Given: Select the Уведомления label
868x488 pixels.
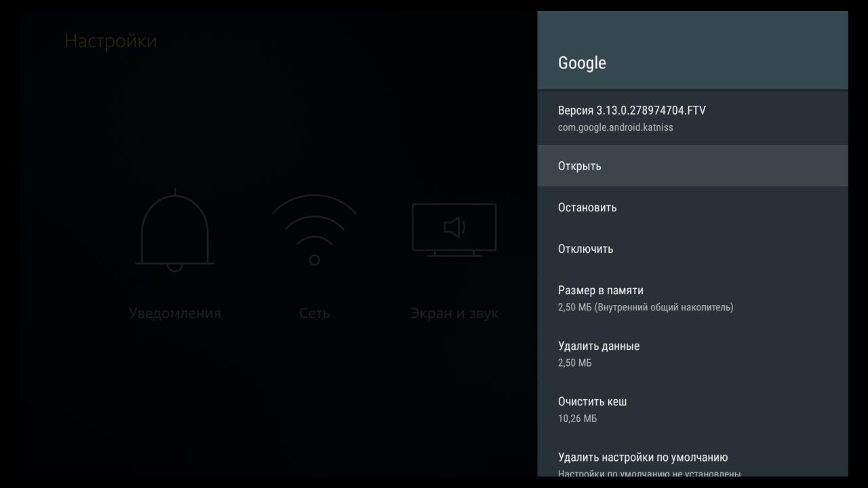Looking at the screenshot, I should 175,313.
